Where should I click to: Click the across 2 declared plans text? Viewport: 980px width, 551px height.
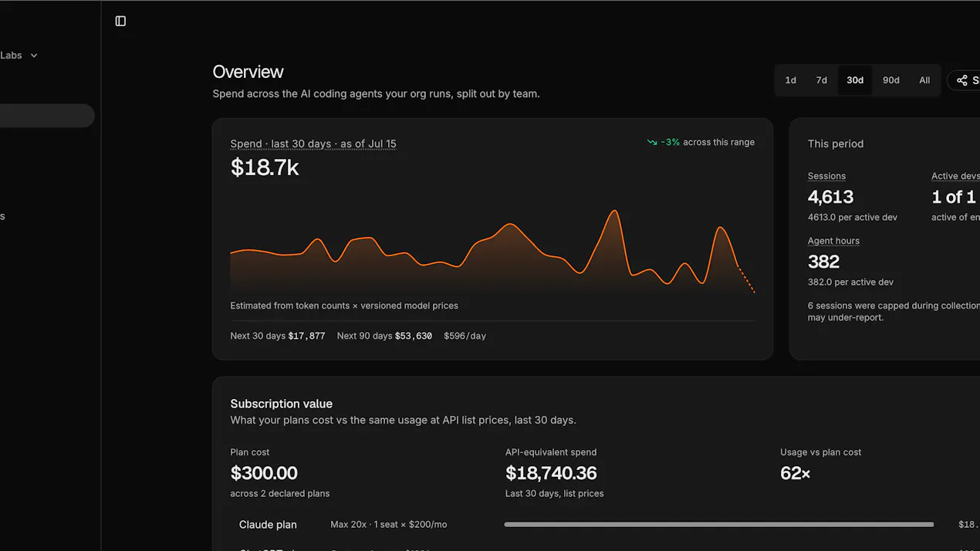(x=280, y=493)
